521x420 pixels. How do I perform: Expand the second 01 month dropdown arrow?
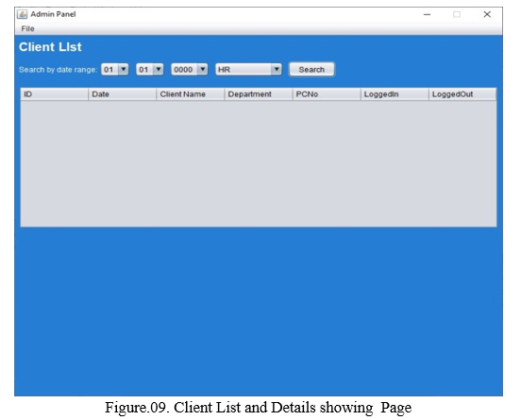[x=159, y=70]
